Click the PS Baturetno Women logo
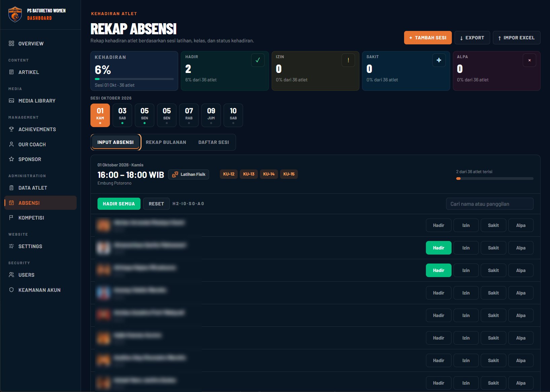The image size is (550, 392). point(15,14)
